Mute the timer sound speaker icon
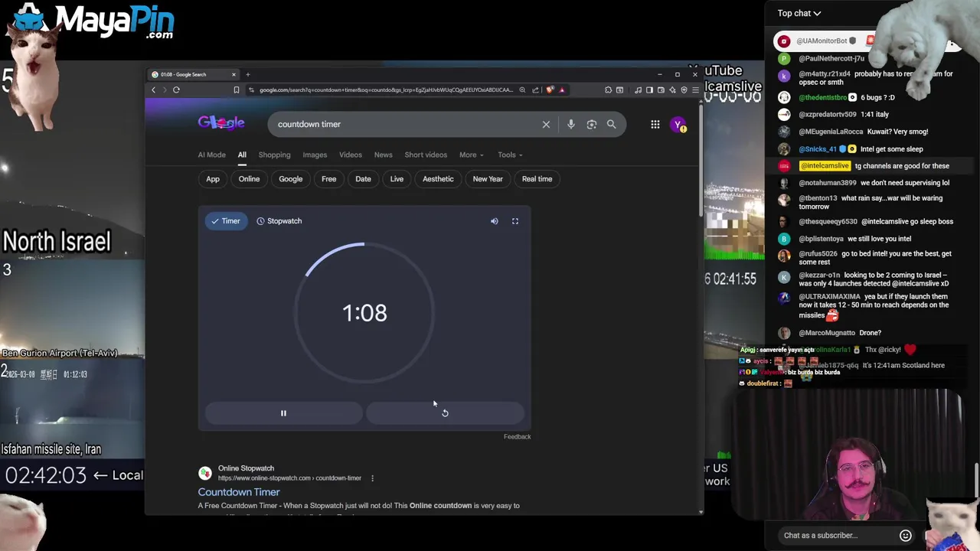This screenshot has width=980, height=551. (x=495, y=221)
